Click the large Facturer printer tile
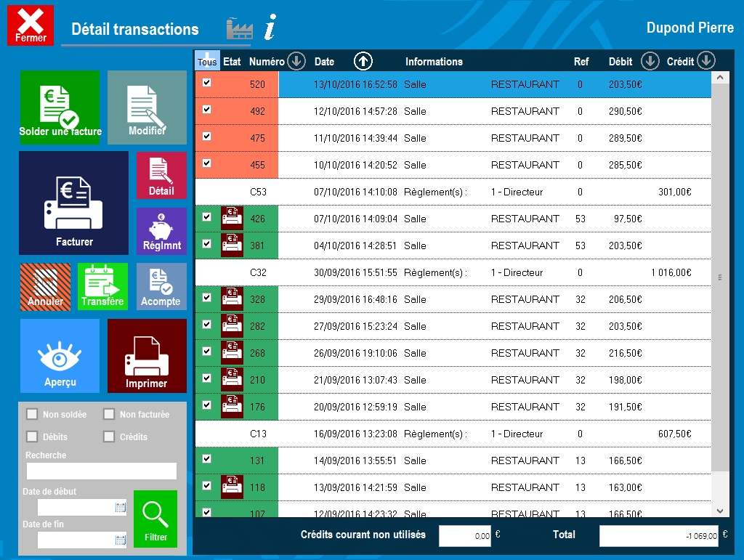 pos(73,203)
